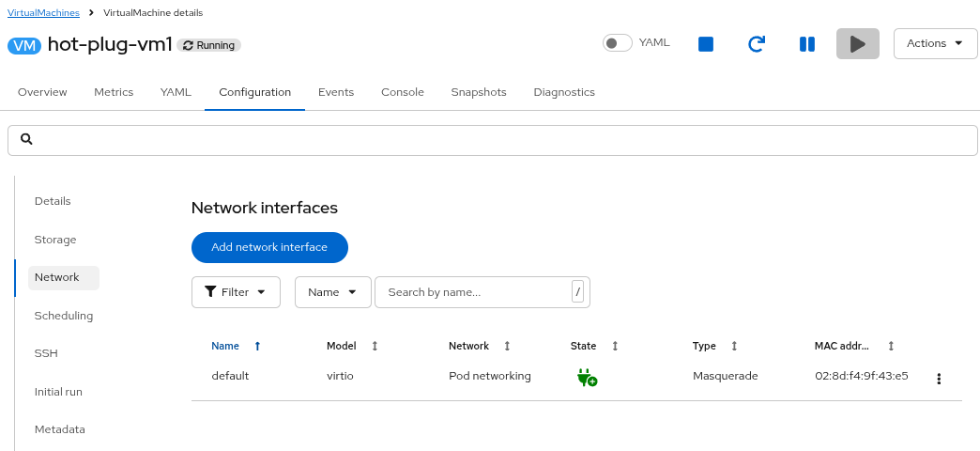Click the green plug state icon

(x=587, y=378)
